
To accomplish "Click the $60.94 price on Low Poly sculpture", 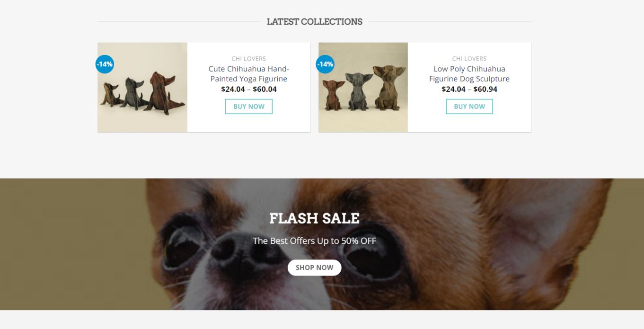I will (485, 89).
